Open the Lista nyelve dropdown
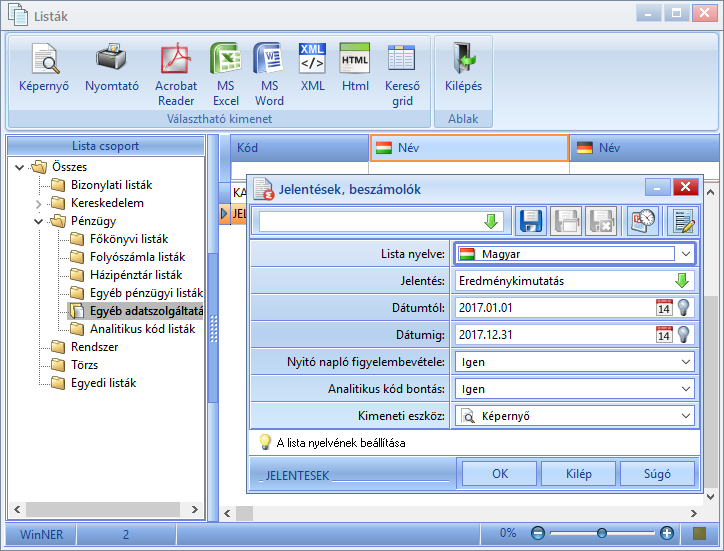This screenshot has height=551, width=724. click(x=686, y=254)
